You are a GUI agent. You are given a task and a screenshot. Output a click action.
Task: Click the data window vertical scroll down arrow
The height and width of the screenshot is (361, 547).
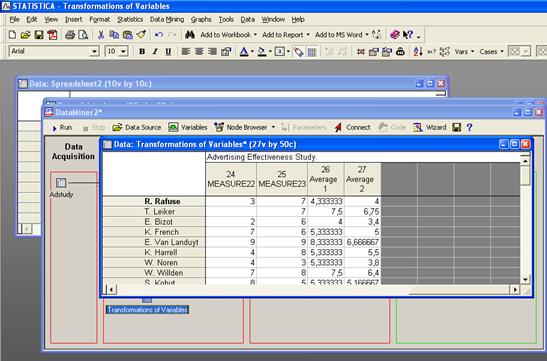tap(525, 279)
